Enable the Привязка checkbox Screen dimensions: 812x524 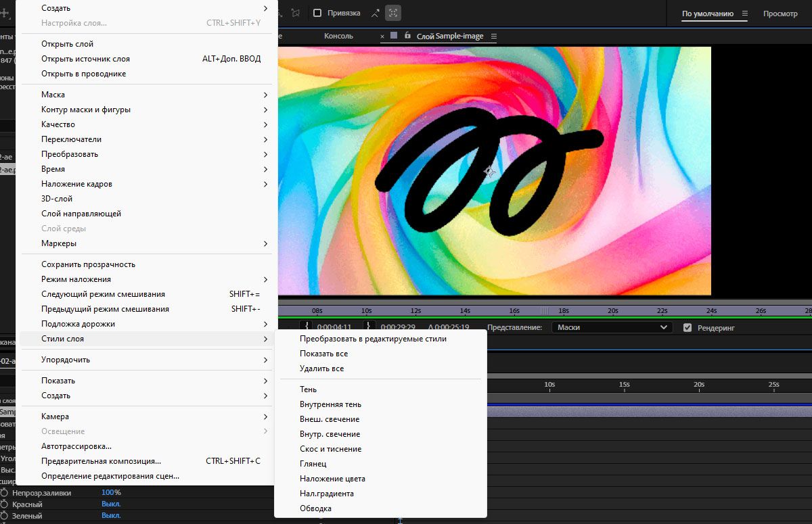coord(317,13)
